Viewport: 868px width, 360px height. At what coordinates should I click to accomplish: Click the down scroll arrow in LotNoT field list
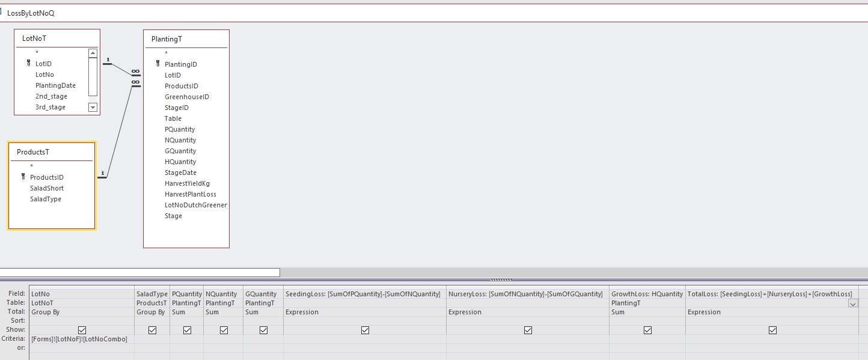(93, 106)
